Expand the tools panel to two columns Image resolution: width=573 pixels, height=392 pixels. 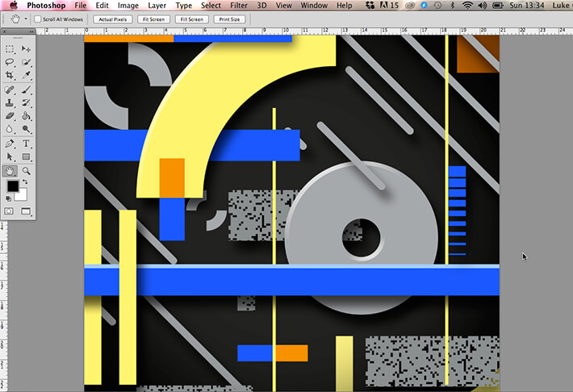pos(31,31)
